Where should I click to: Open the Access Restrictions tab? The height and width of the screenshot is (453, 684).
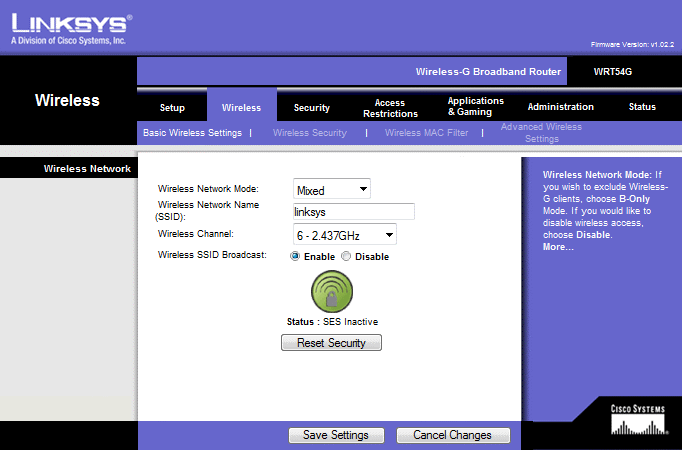pos(390,108)
